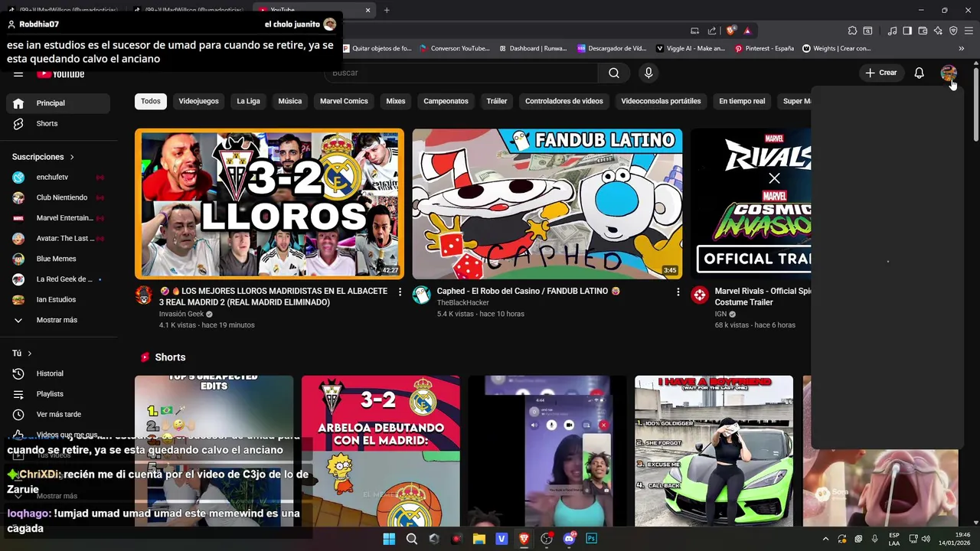The height and width of the screenshot is (551, 980).
Task: Play the Marvel Rivals trailer thumbnail
Action: pyautogui.click(x=751, y=204)
